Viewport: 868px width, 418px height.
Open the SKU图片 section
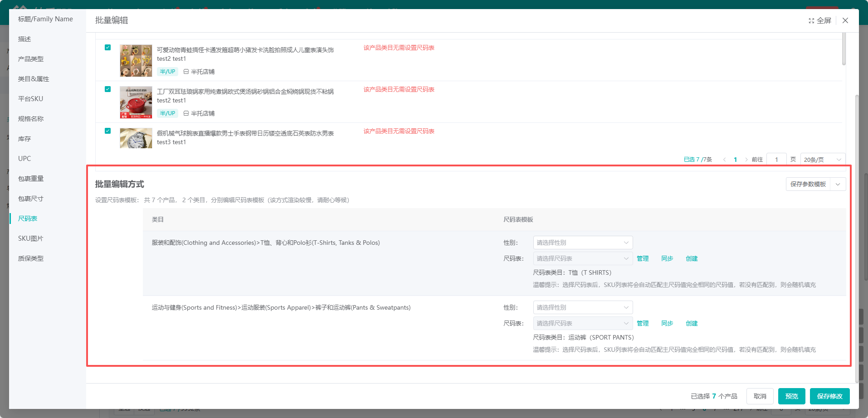click(30, 238)
